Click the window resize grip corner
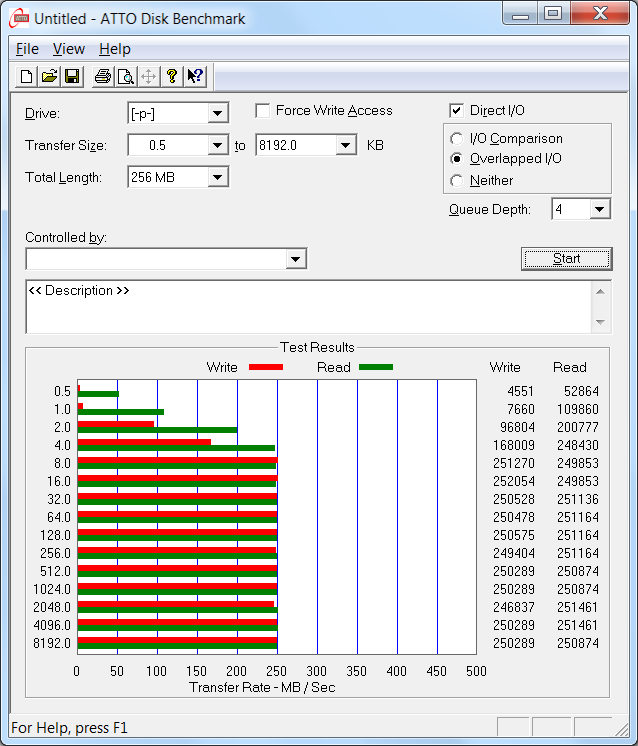This screenshot has height=746, width=638. tap(622, 728)
